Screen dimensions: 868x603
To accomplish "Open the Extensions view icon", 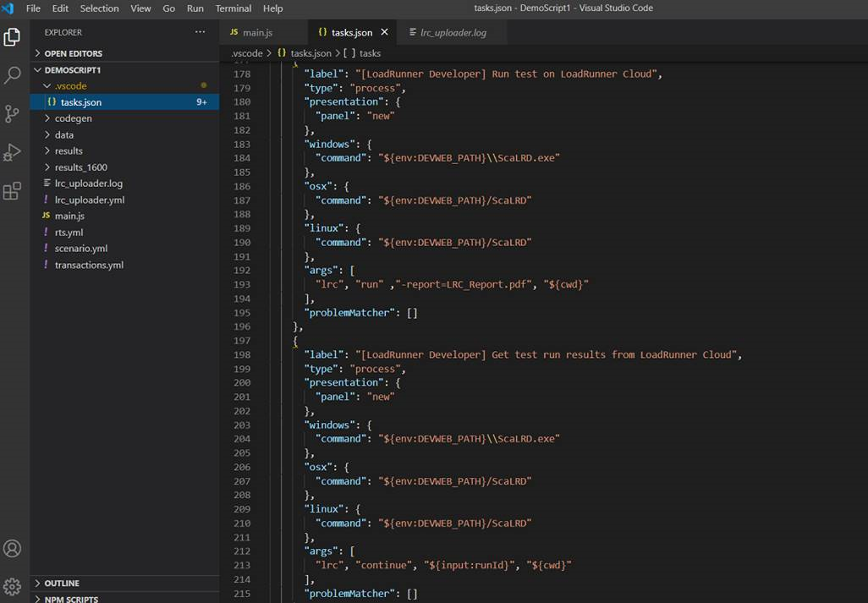I will coord(13,191).
